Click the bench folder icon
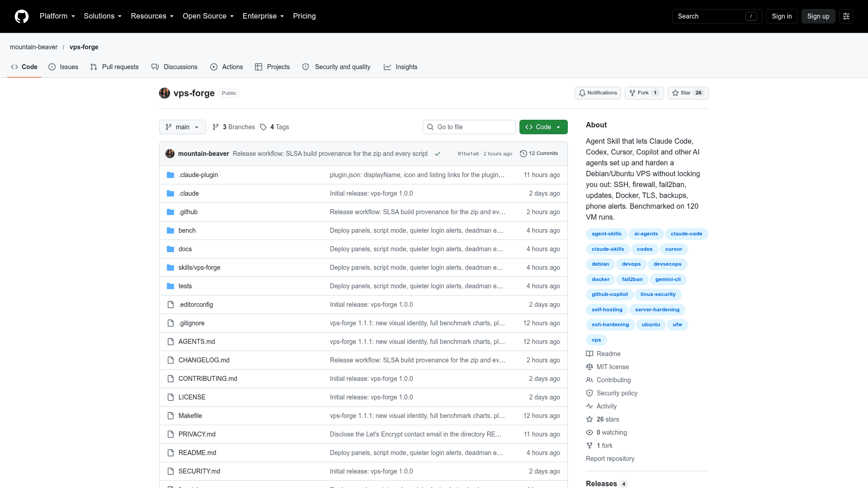Image resolution: width=868 pixels, height=488 pixels. click(170, 230)
